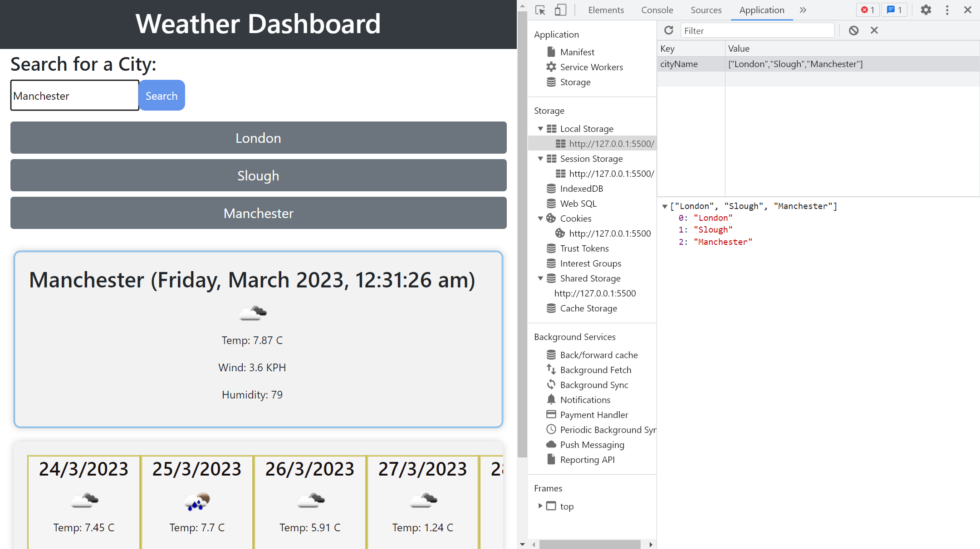Click the Search button for Manchester
980x549 pixels.
click(162, 95)
